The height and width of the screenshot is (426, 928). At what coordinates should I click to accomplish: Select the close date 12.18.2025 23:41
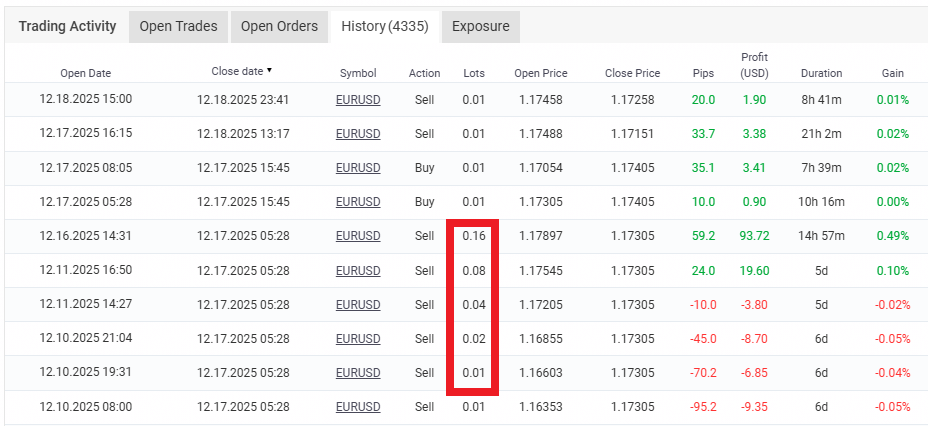243,100
